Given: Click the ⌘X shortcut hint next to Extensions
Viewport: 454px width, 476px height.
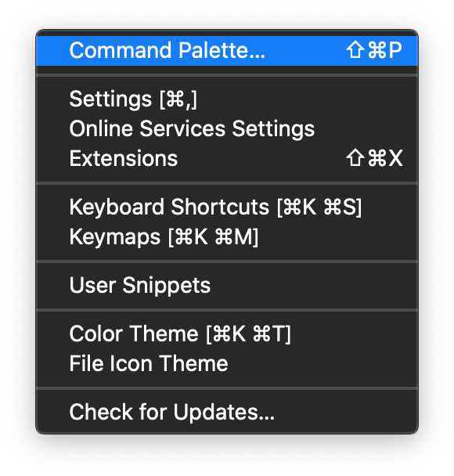Looking at the screenshot, I should tap(385, 158).
